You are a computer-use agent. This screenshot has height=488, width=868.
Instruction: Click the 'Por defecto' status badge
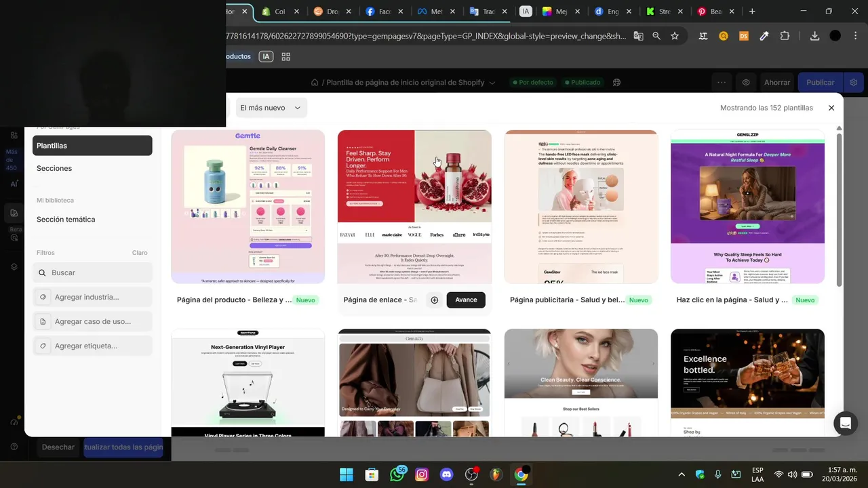[x=532, y=83]
